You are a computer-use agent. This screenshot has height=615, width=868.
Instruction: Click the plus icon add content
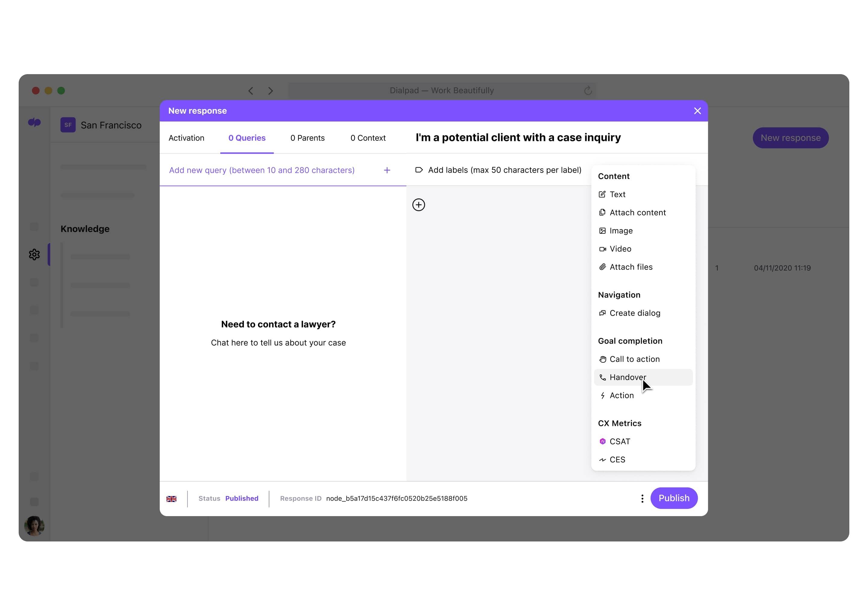[419, 204]
